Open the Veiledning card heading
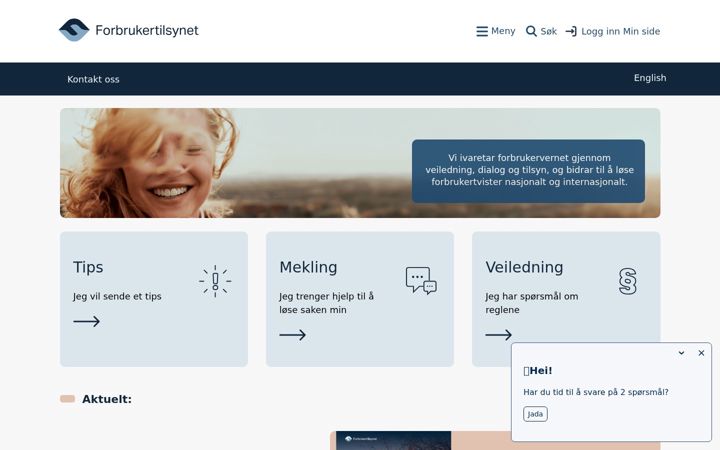The width and height of the screenshot is (720, 450). 524,267
